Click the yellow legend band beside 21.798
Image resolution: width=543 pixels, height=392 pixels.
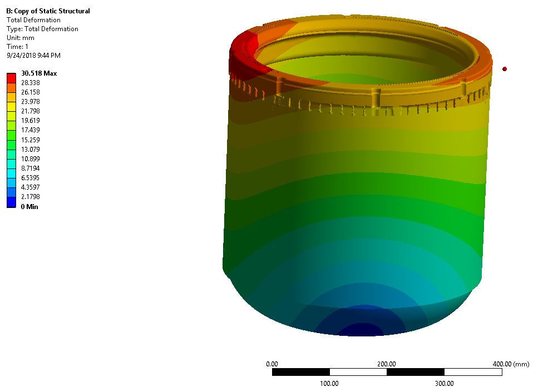pos(12,106)
